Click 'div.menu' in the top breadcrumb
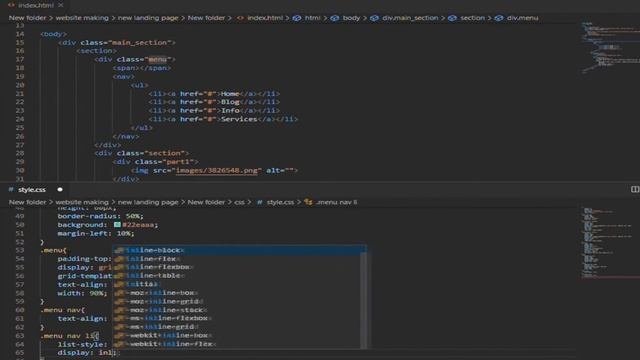Viewport: 640px width, 360px height. (x=522, y=18)
